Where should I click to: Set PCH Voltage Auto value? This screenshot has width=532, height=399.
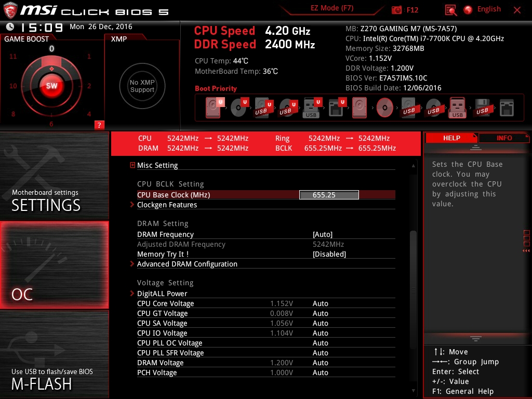coord(320,372)
